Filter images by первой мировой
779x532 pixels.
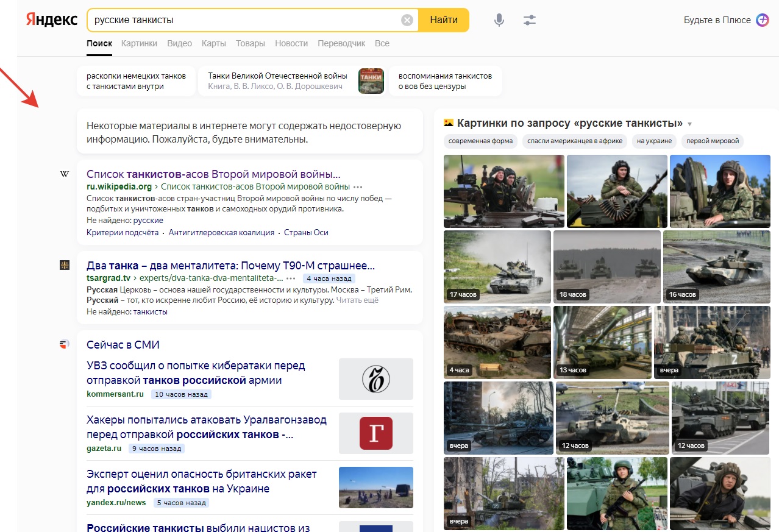point(712,141)
